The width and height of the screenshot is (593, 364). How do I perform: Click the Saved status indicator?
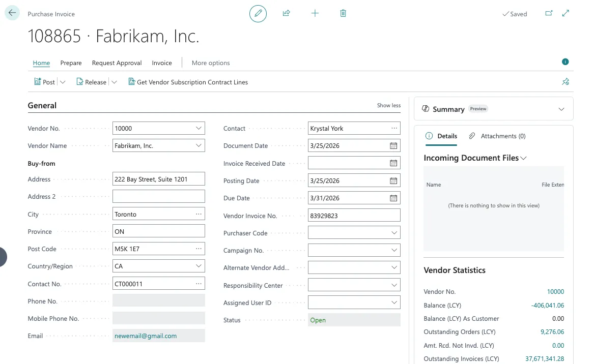point(514,14)
